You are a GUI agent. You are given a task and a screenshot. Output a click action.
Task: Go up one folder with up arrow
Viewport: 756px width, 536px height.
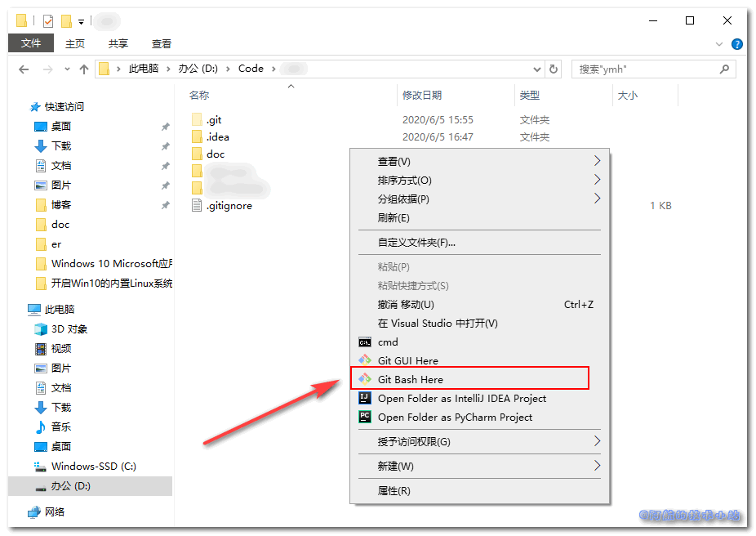(84, 69)
